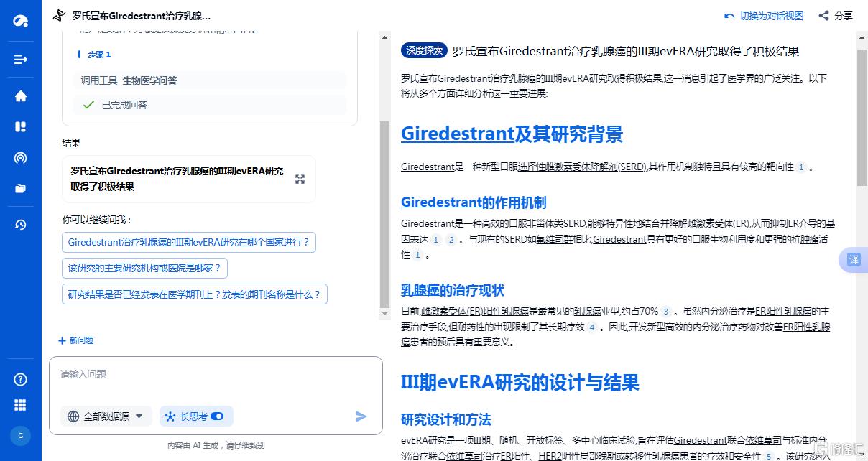
Task: Click the Giredestrant link in the main heading
Action: pos(458,134)
